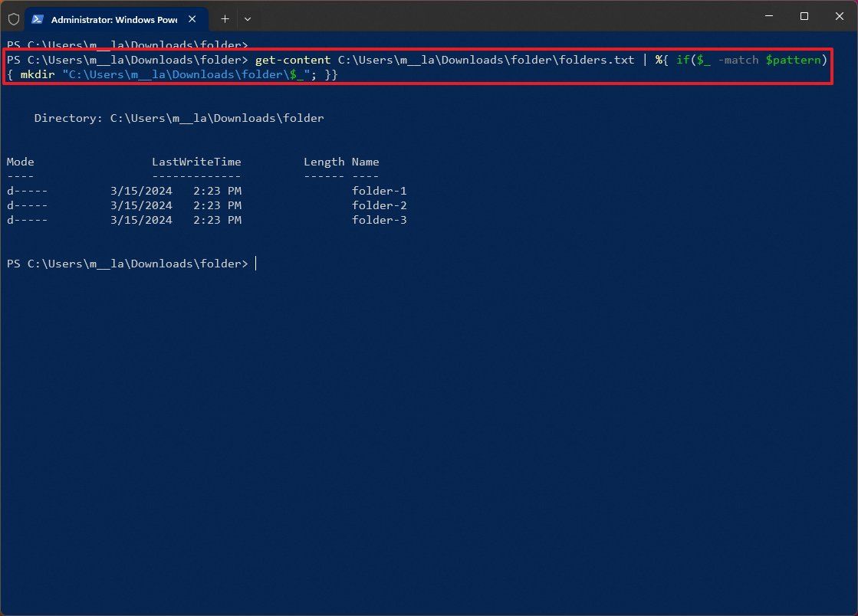
Task: Click the Length column header
Action: 324,162
